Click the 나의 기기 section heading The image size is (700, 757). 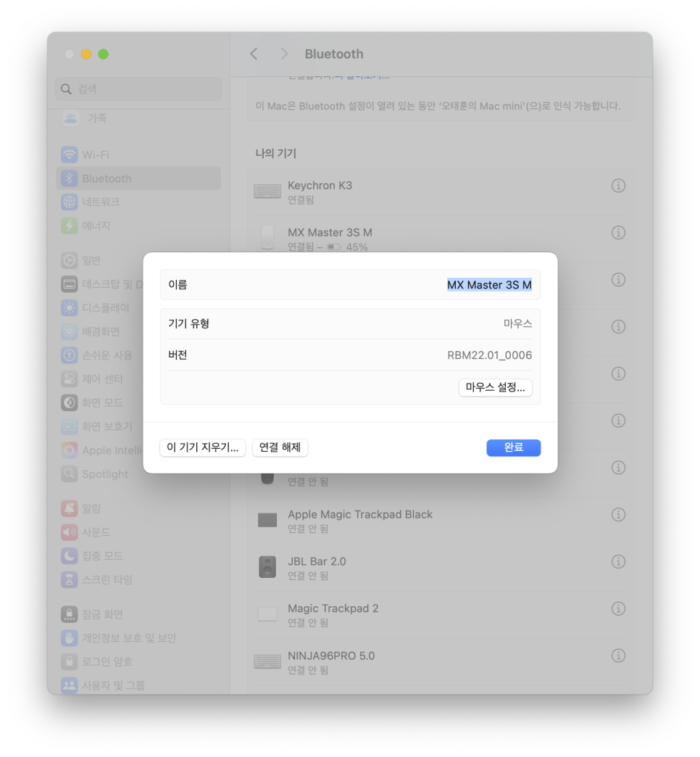click(x=275, y=153)
